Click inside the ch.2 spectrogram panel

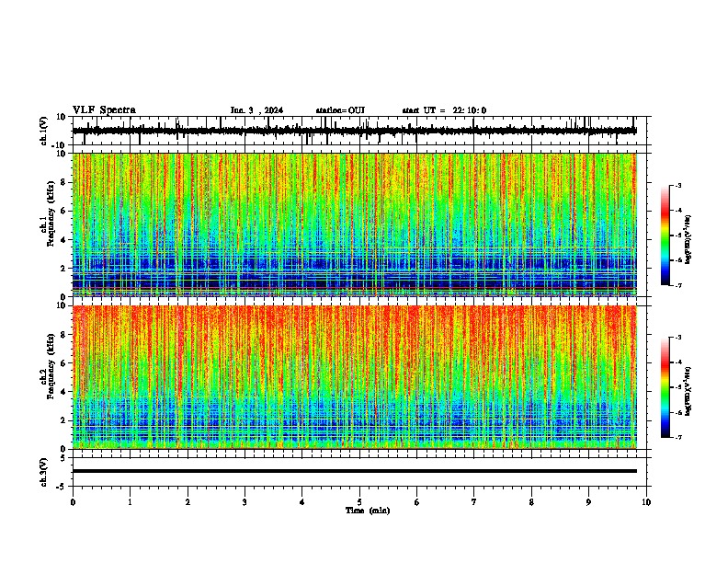354,377
